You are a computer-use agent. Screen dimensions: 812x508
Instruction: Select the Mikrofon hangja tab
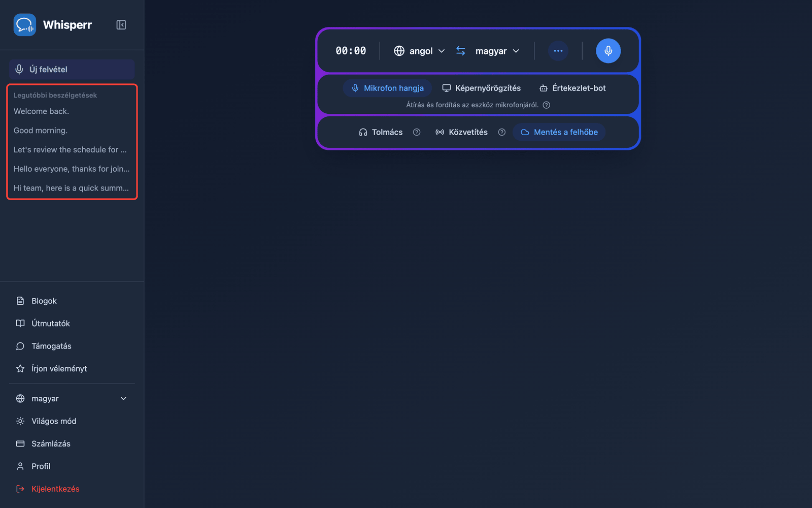[388, 88]
